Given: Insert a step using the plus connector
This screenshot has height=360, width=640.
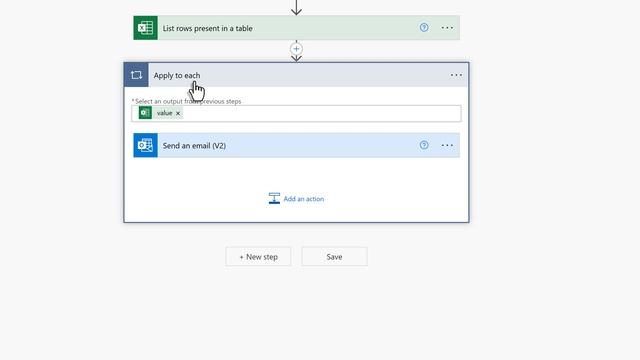Looking at the screenshot, I should pyautogui.click(x=296, y=49).
